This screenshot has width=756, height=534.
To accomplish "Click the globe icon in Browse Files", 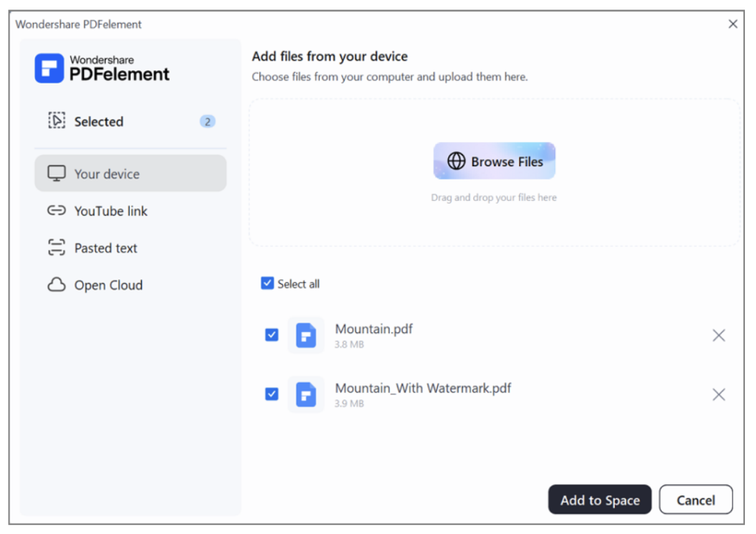I will pos(456,161).
